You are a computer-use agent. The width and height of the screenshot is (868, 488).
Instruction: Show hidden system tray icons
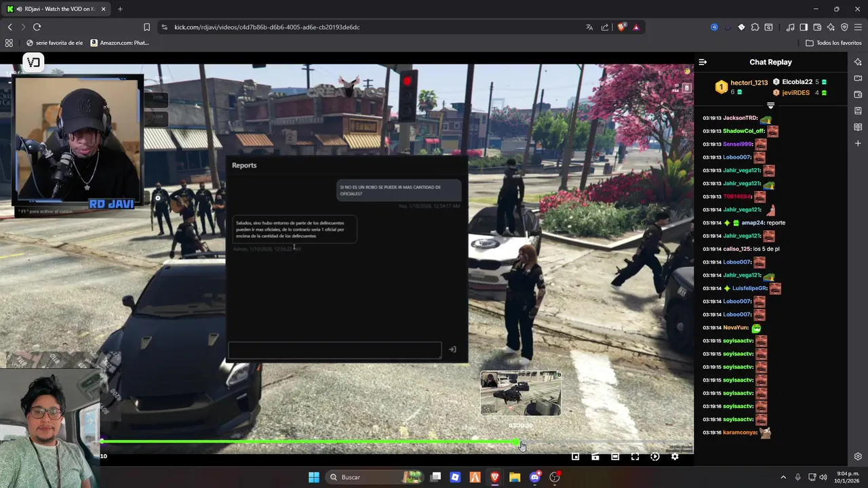tap(783, 477)
